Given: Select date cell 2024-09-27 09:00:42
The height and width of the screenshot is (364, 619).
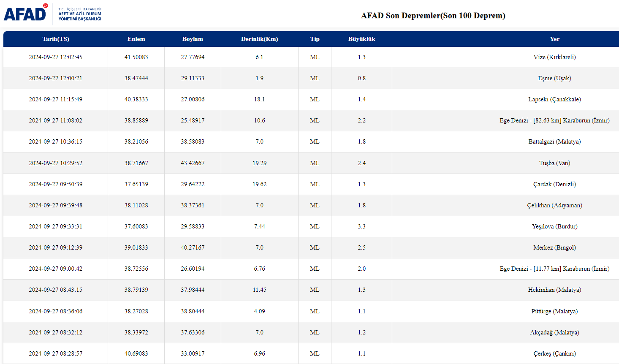Looking at the screenshot, I should click(x=56, y=269).
